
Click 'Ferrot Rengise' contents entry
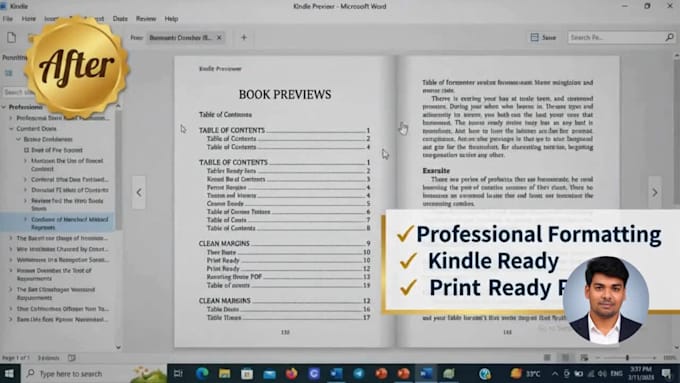click(288, 187)
